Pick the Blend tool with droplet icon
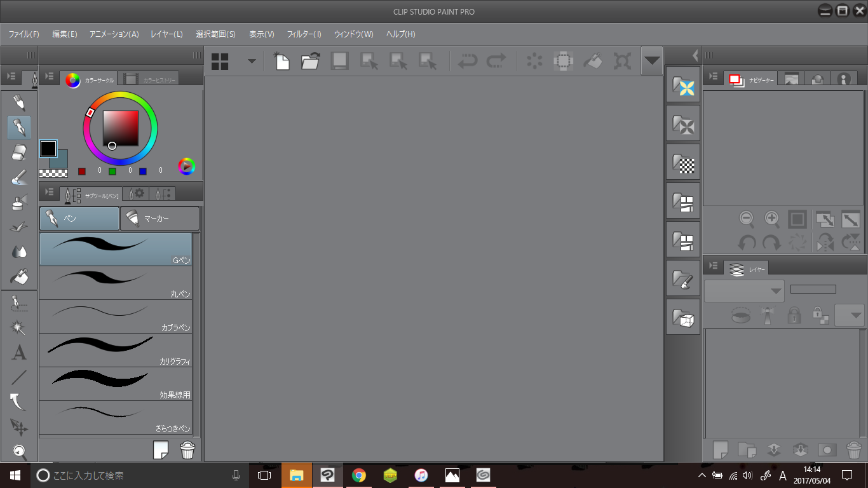This screenshot has width=868, height=488. [x=19, y=252]
